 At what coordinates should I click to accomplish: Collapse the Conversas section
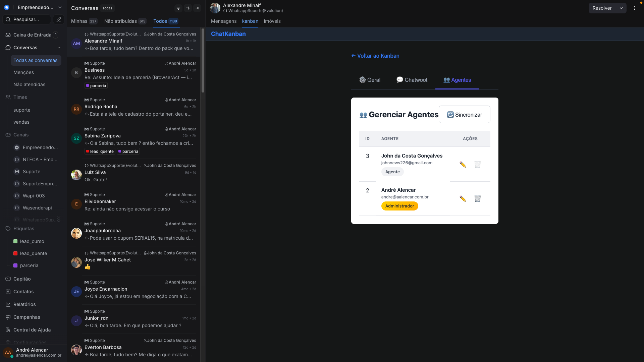[x=59, y=48]
